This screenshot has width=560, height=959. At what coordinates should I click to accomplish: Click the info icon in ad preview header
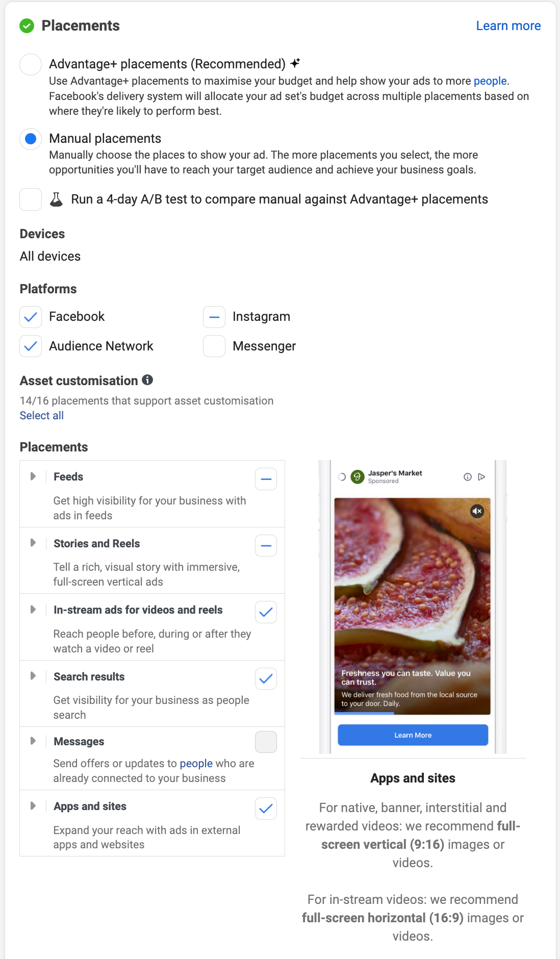click(467, 477)
